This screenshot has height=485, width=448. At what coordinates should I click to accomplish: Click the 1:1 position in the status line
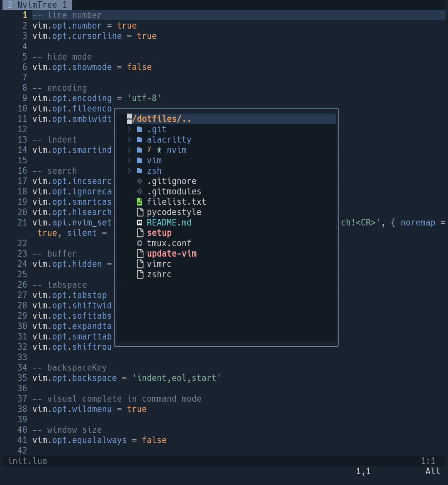(x=428, y=461)
